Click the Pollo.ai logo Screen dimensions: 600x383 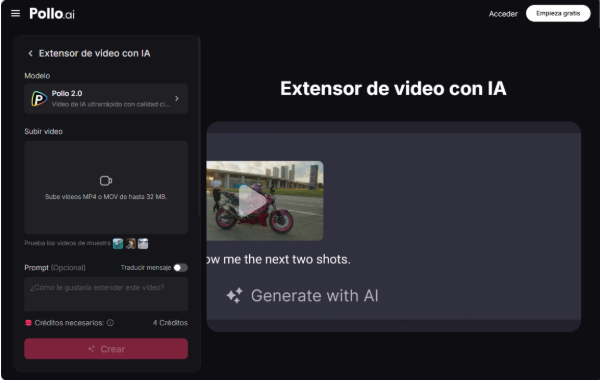pos(52,14)
